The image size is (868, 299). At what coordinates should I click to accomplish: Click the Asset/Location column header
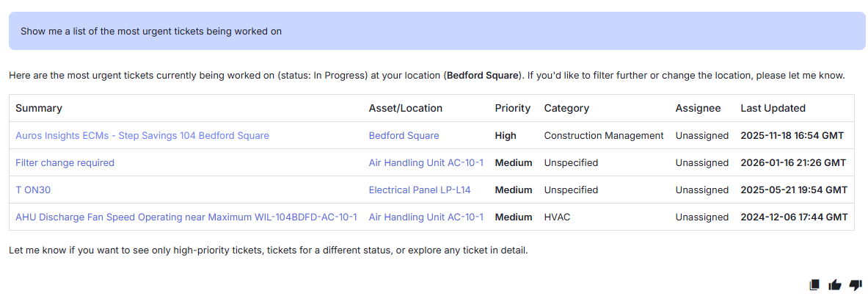coord(406,108)
